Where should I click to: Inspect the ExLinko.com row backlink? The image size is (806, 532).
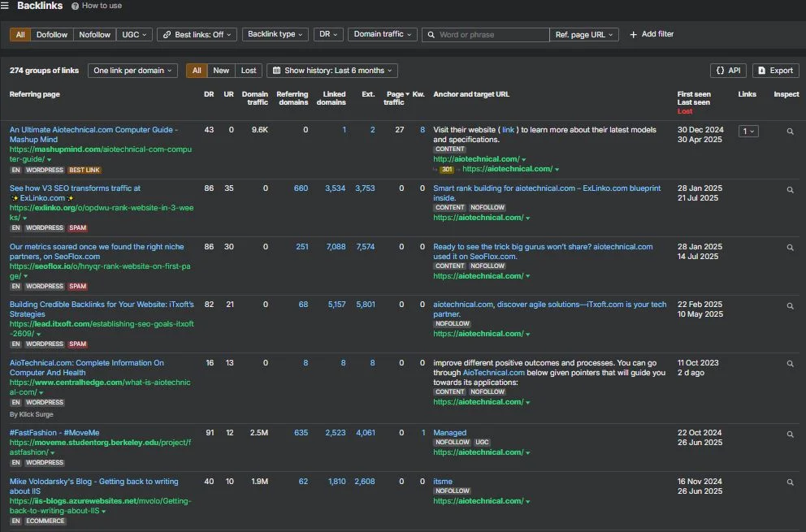coord(790,190)
